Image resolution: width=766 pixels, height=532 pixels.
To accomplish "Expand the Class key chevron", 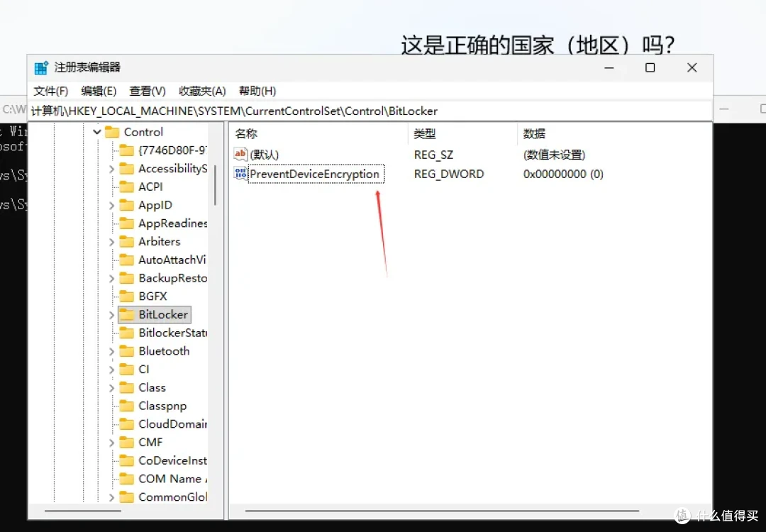I will pos(111,388).
